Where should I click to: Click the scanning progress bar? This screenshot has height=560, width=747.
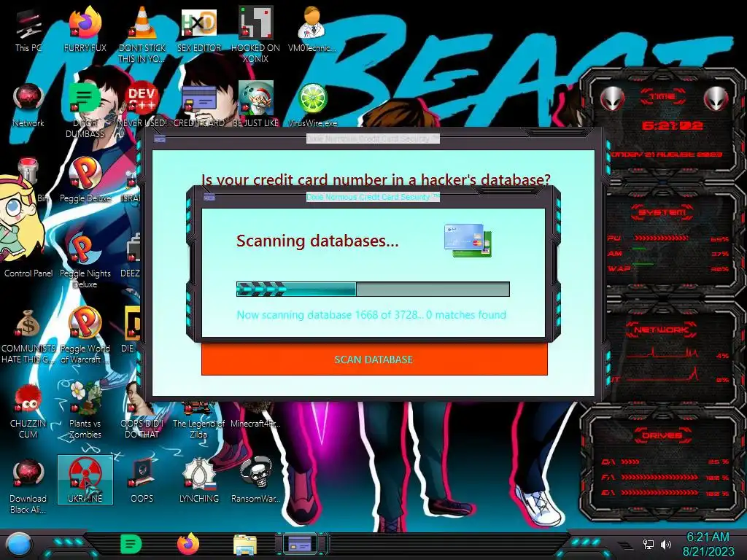373,289
